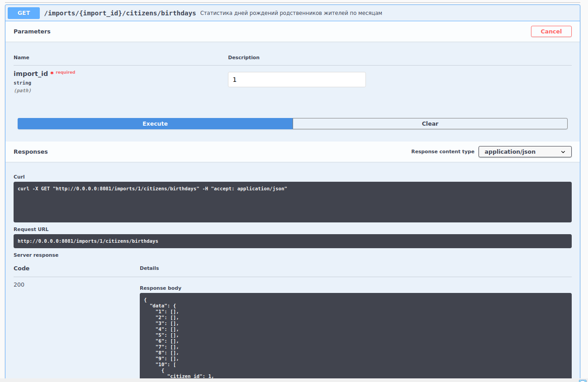Image resolution: width=588 pixels, height=382 pixels.
Task: Click the Code column header
Action: click(21, 269)
